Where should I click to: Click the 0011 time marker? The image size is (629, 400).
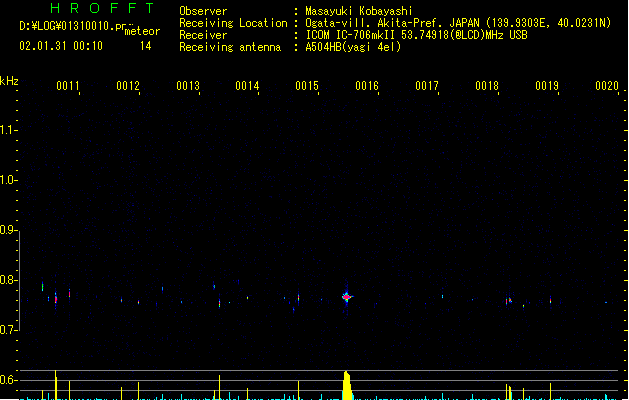coord(68,86)
